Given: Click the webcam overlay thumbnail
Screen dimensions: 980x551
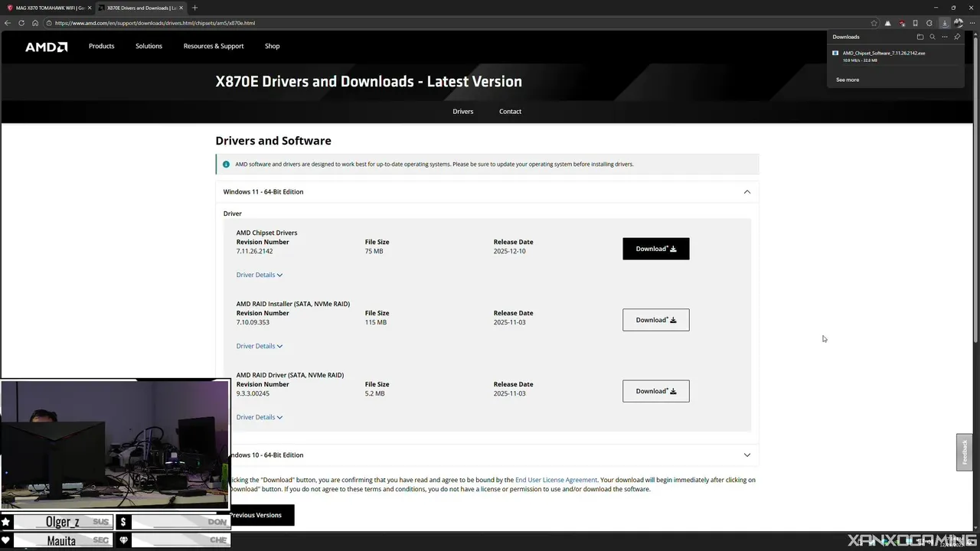Looking at the screenshot, I should (115, 444).
